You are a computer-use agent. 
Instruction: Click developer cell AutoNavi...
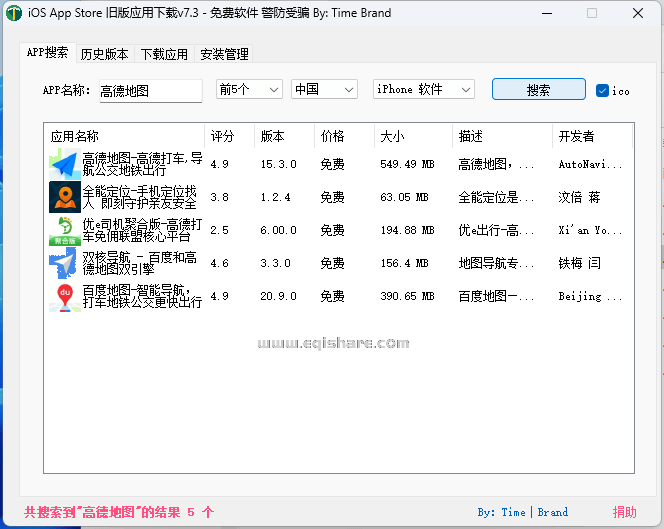click(x=590, y=164)
